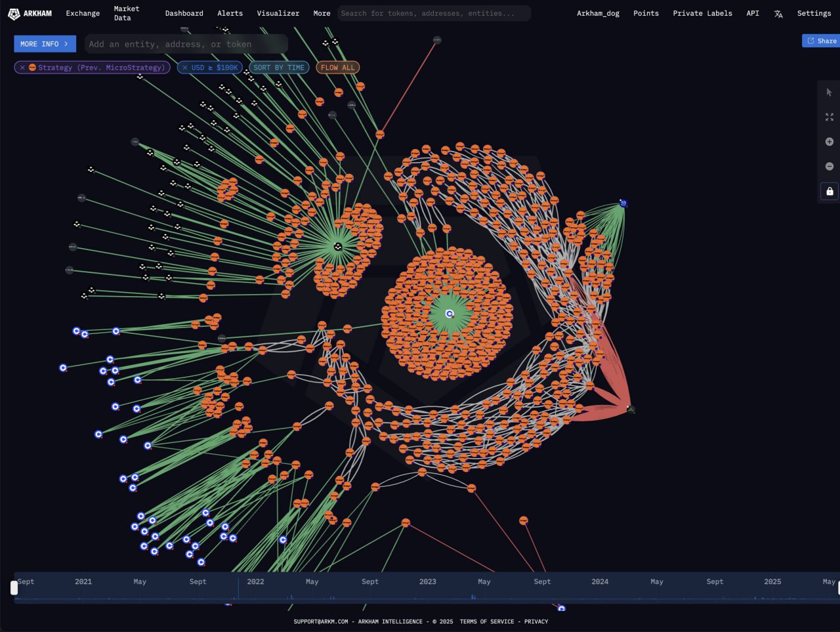
Task: Focus the token search field
Action: coord(434,13)
